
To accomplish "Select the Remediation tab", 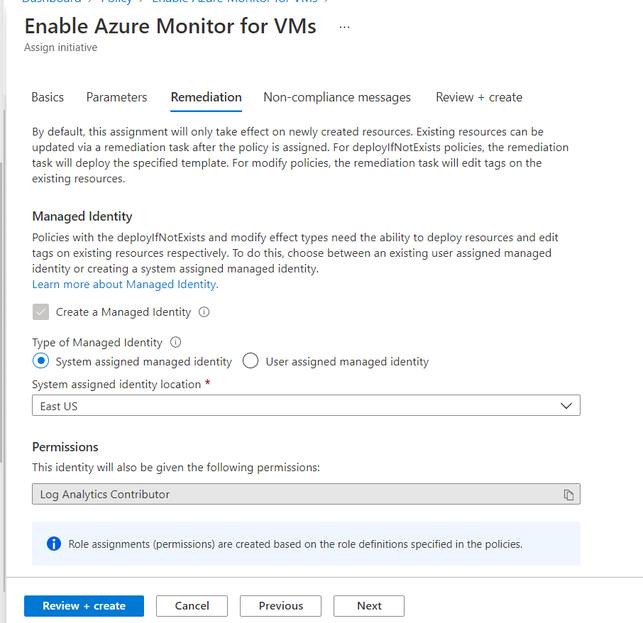I will 206,97.
